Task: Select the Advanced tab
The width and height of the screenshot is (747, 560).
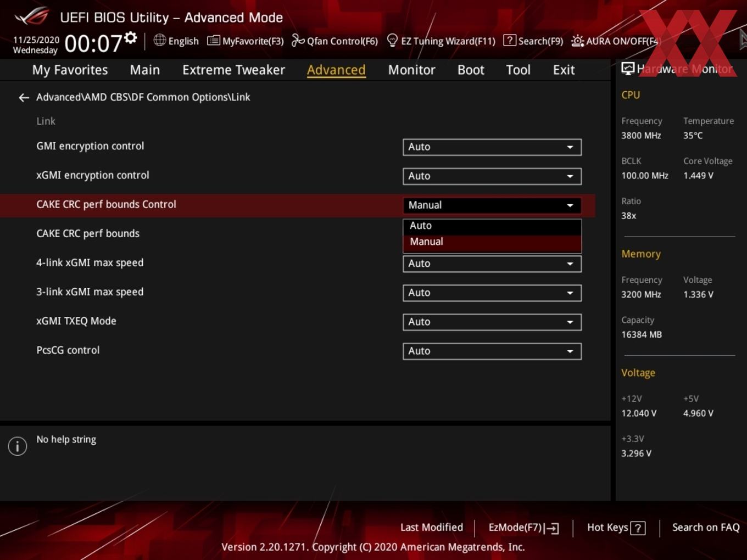Action: click(336, 70)
